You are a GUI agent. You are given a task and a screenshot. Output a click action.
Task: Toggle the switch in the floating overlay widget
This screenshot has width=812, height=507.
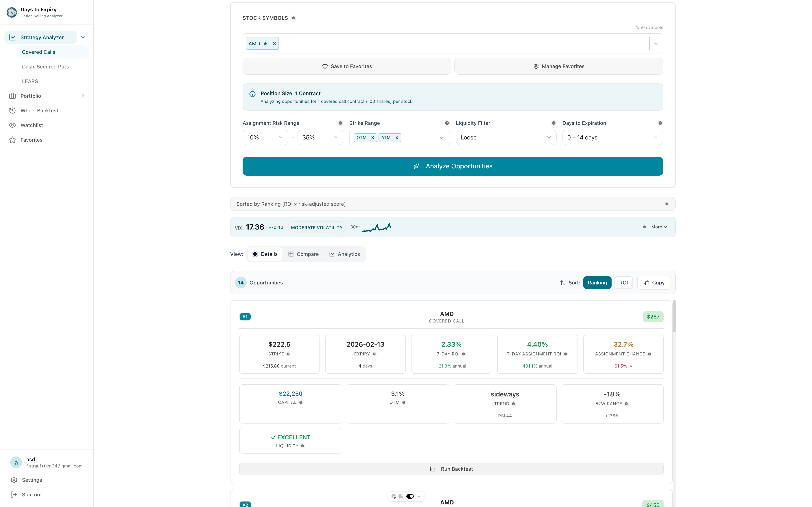[x=410, y=496]
